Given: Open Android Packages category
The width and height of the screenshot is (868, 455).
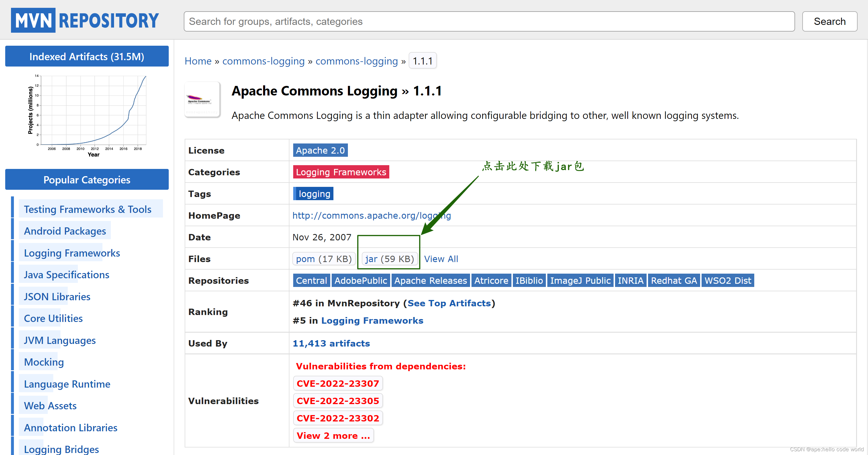Looking at the screenshot, I should [x=65, y=231].
